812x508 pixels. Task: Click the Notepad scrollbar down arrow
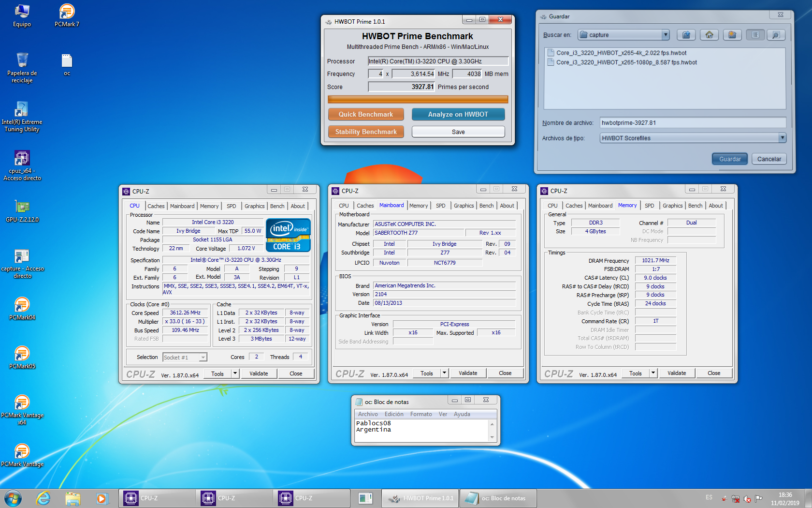point(492,437)
